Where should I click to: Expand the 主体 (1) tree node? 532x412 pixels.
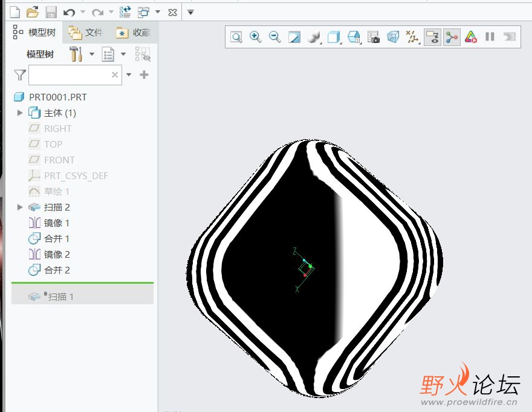[20, 113]
